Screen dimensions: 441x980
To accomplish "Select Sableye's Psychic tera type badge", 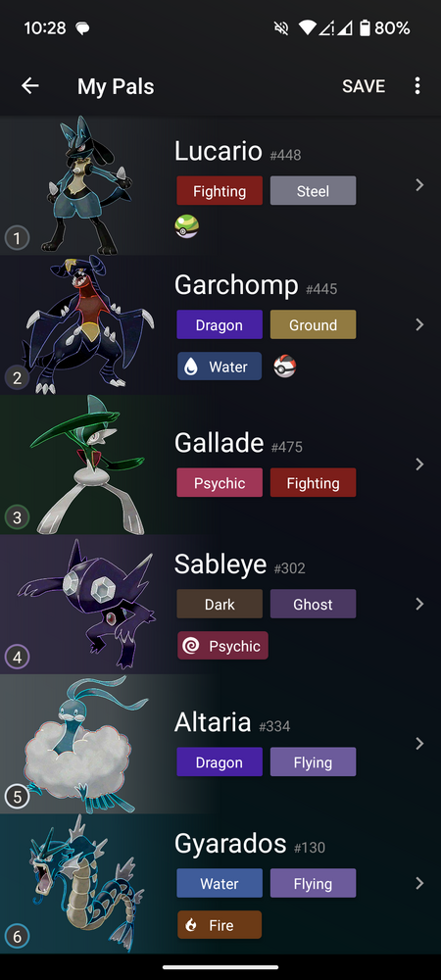I will coord(222,646).
